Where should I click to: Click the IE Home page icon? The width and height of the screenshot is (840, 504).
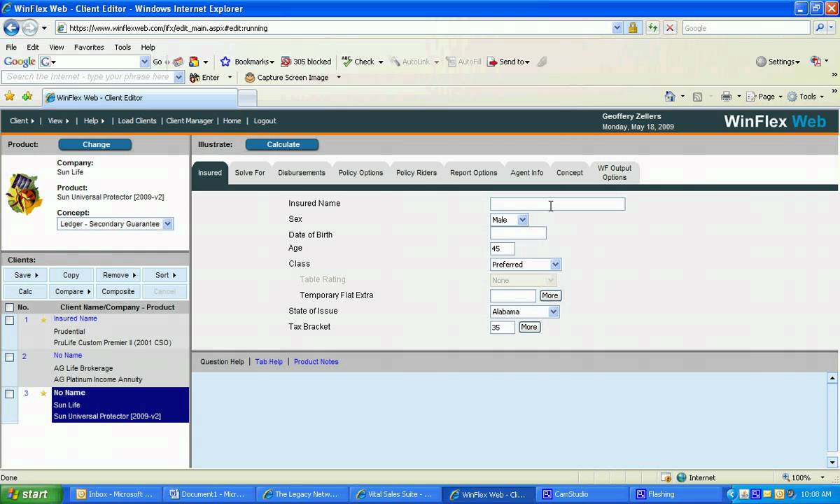click(670, 97)
